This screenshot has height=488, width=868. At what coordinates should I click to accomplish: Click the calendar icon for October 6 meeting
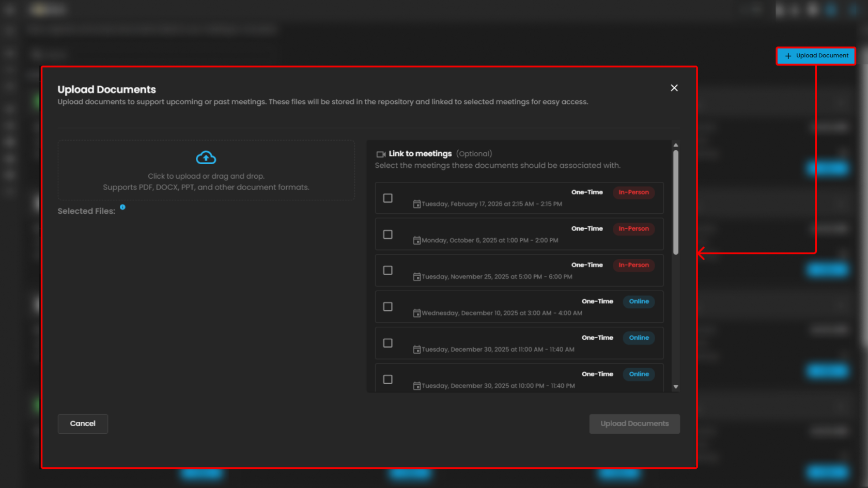coord(416,241)
